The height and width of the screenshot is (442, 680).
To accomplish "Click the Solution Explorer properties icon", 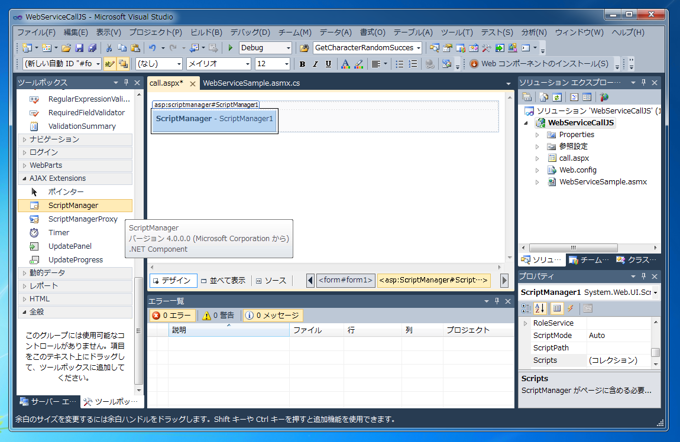I will click(x=527, y=97).
